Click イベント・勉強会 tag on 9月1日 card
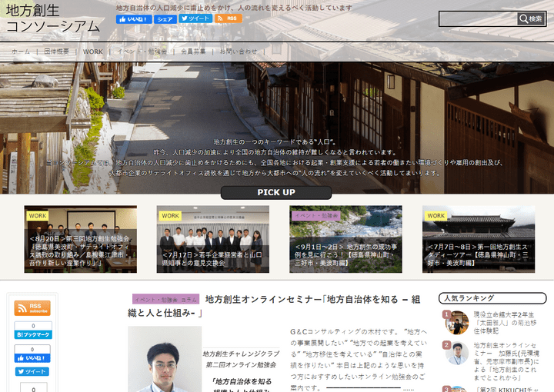554x392 pixels. click(316, 215)
